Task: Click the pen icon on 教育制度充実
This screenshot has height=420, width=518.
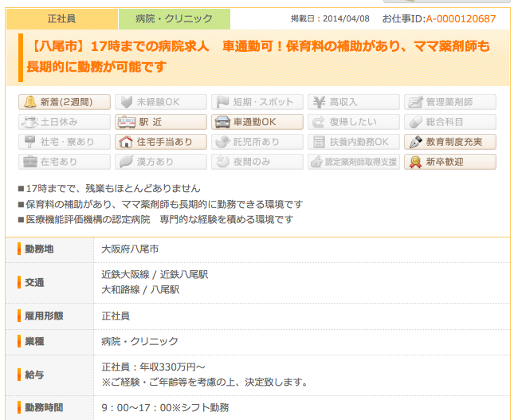Action: (415, 142)
